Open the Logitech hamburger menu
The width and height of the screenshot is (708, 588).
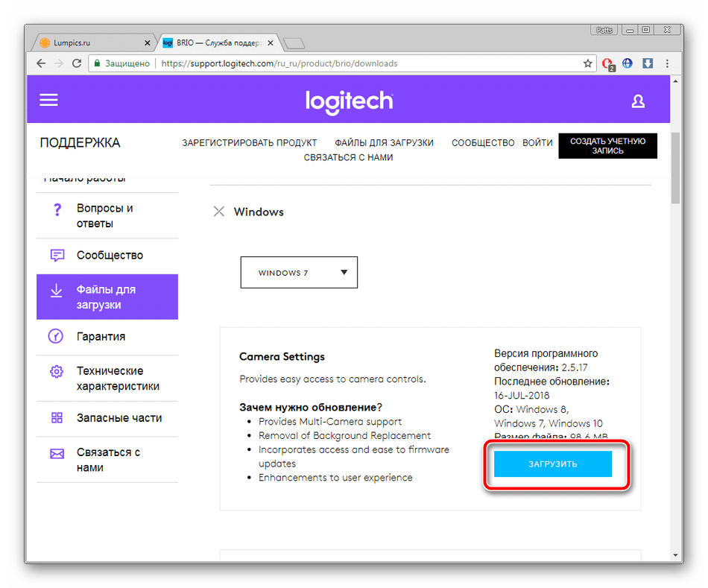point(48,100)
